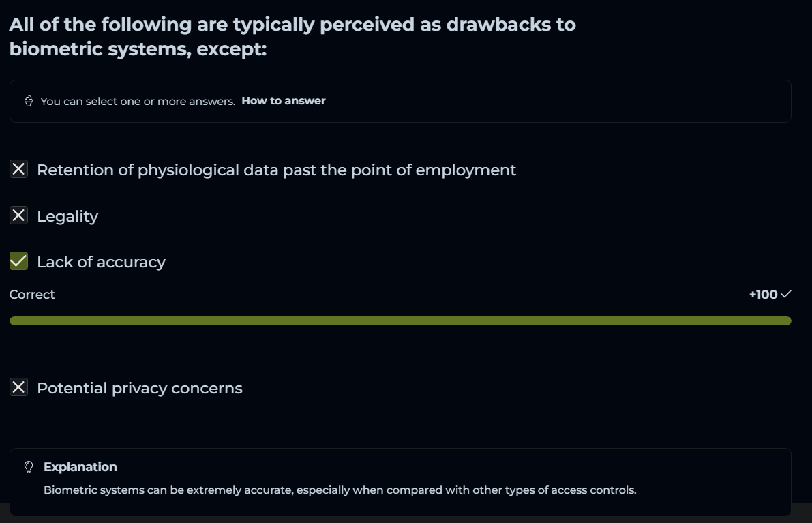This screenshot has width=812, height=523.
Task: Select the 'Retention of physiological data' answer text
Action: coord(276,170)
